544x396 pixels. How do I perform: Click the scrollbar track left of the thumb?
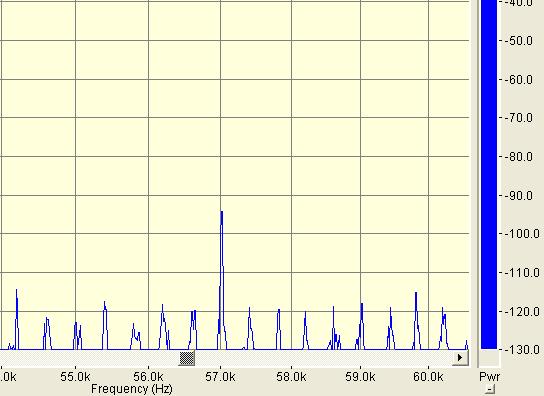pos(89,358)
